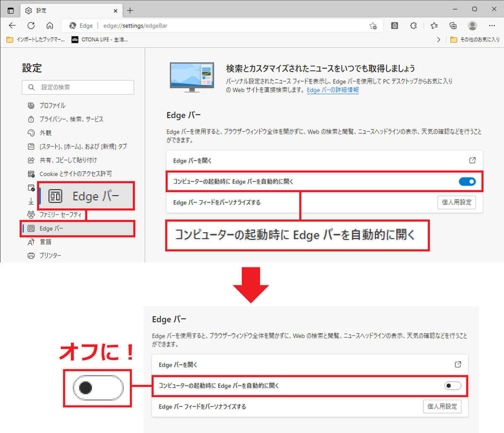Click the family icon beside ファミリー セーフティ
504x433 pixels.
(x=31, y=215)
